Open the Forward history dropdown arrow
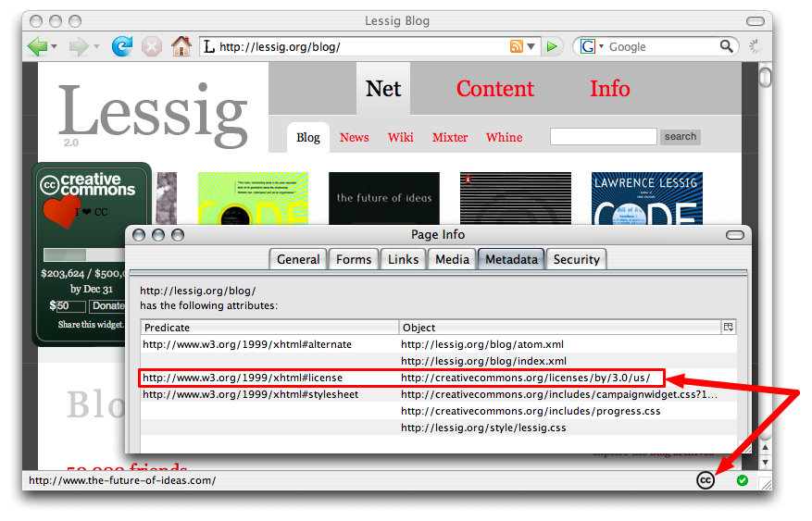The height and width of the screenshot is (521, 812). tap(96, 46)
